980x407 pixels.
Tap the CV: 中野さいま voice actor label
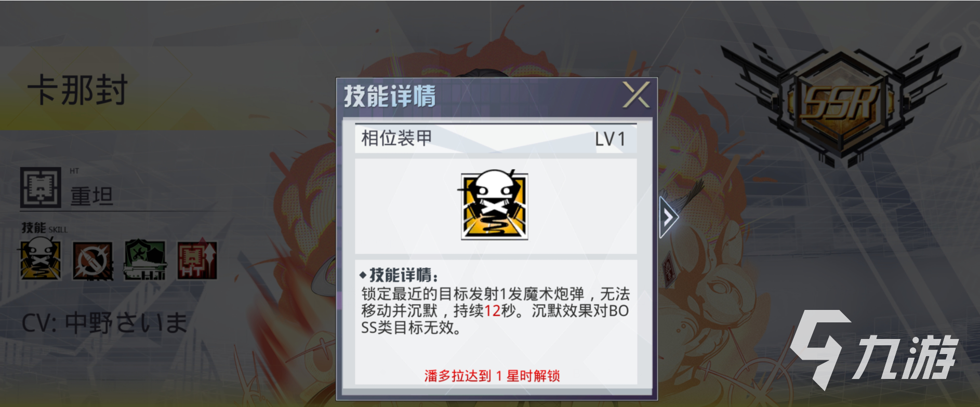[104, 323]
